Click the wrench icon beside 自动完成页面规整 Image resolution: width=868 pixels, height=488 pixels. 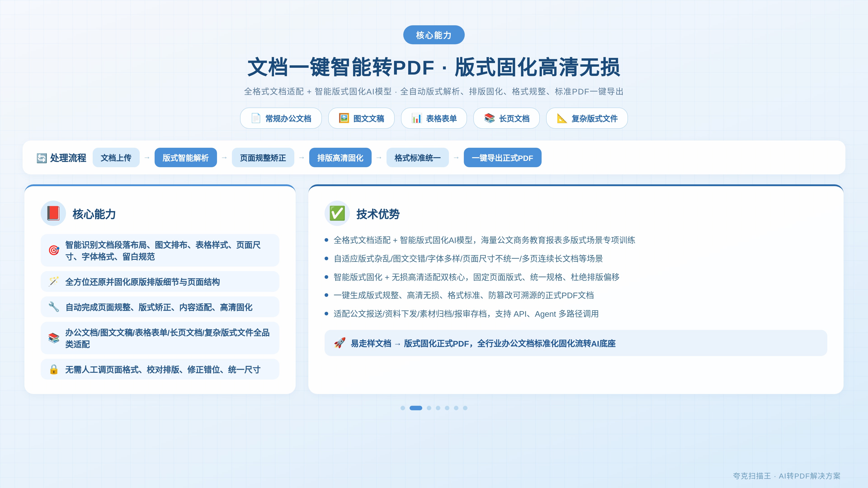[54, 307]
